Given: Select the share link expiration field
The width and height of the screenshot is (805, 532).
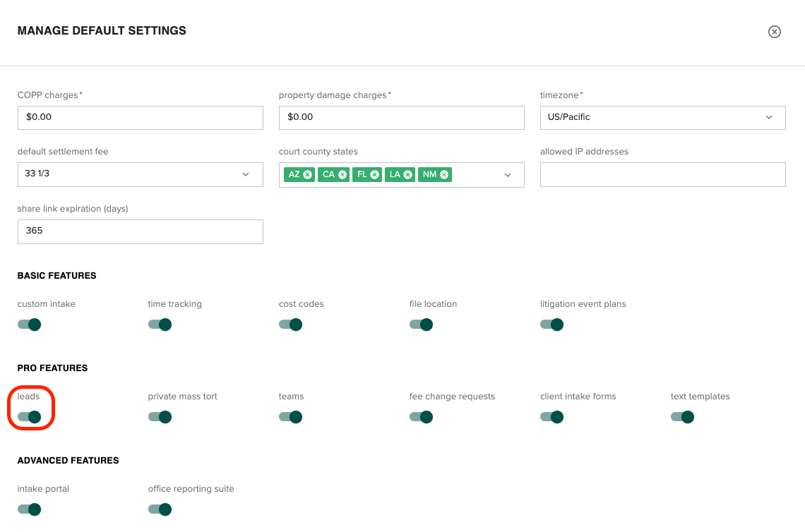Looking at the screenshot, I should click(140, 231).
